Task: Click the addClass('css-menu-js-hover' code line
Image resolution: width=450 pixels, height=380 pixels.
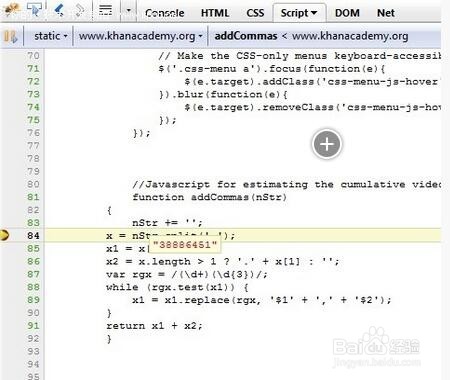Action: tap(312, 82)
